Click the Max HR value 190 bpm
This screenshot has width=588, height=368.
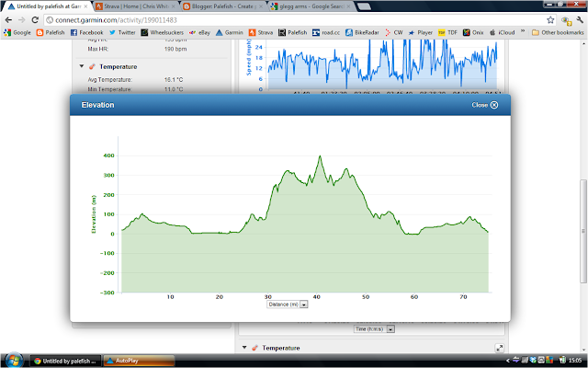pos(175,49)
